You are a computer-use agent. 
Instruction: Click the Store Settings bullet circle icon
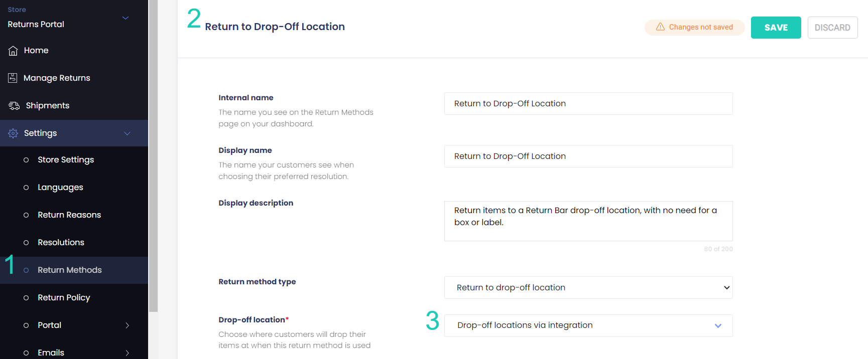(x=26, y=160)
